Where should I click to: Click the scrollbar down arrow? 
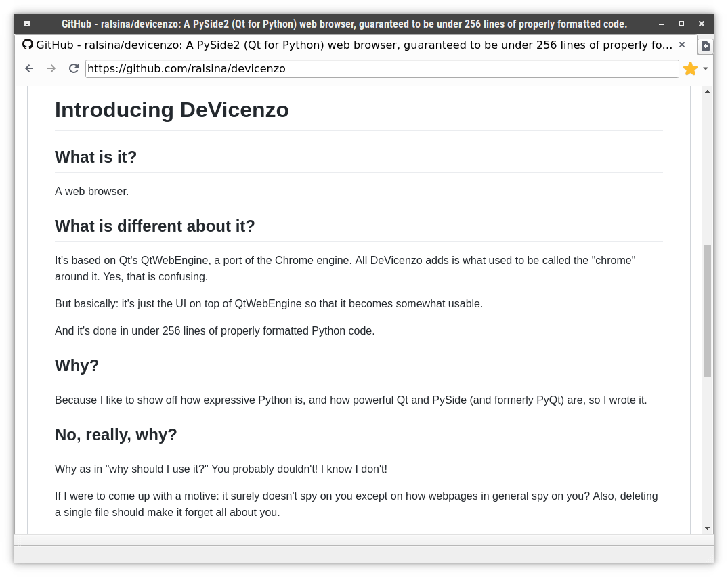tap(707, 528)
